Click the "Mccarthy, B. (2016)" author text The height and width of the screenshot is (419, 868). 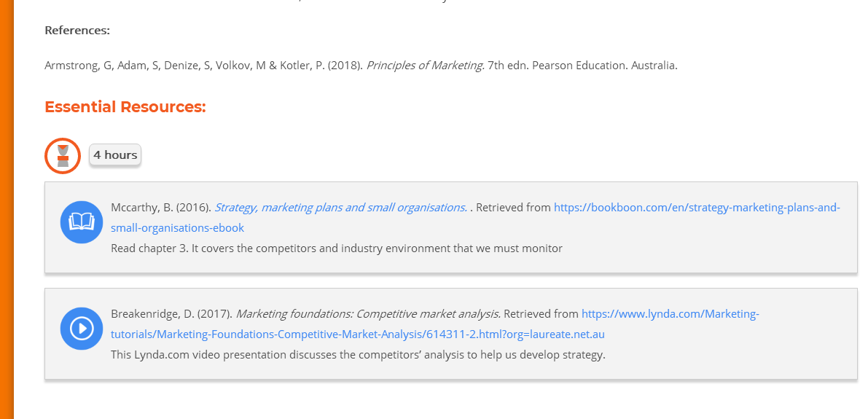click(160, 208)
